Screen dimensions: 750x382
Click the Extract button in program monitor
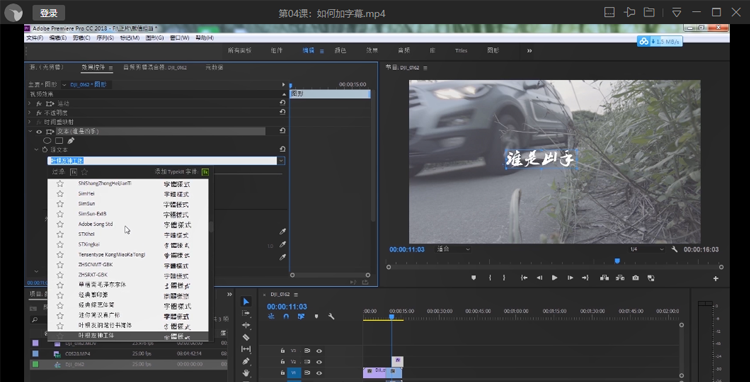[x=620, y=278]
